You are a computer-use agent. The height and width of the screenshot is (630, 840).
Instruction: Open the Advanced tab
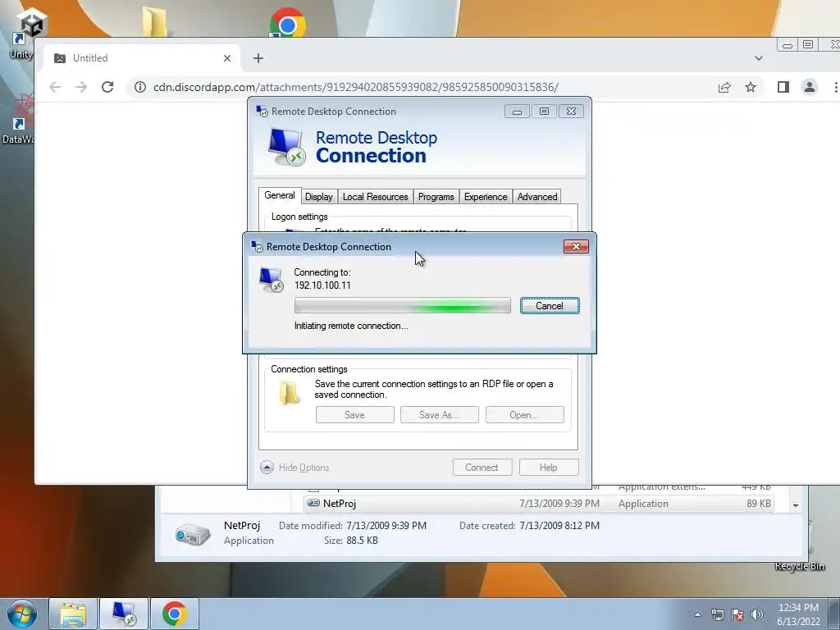(x=536, y=197)
